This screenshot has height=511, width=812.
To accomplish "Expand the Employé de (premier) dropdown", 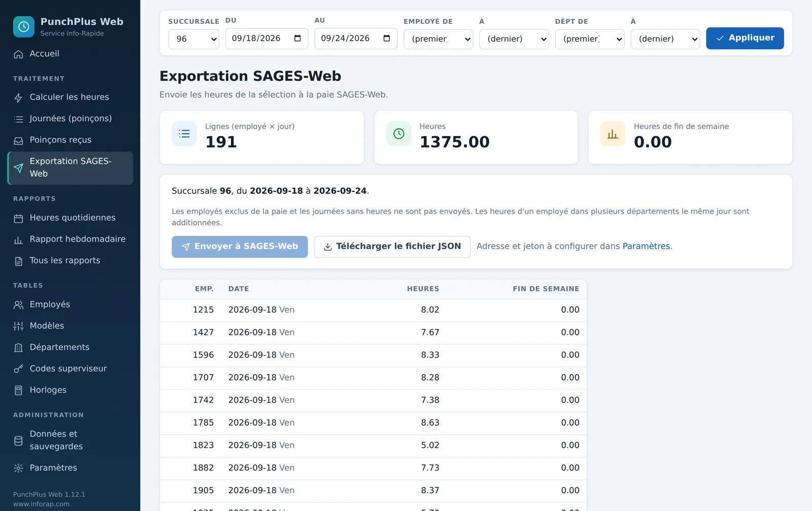I will click(438, 39).
